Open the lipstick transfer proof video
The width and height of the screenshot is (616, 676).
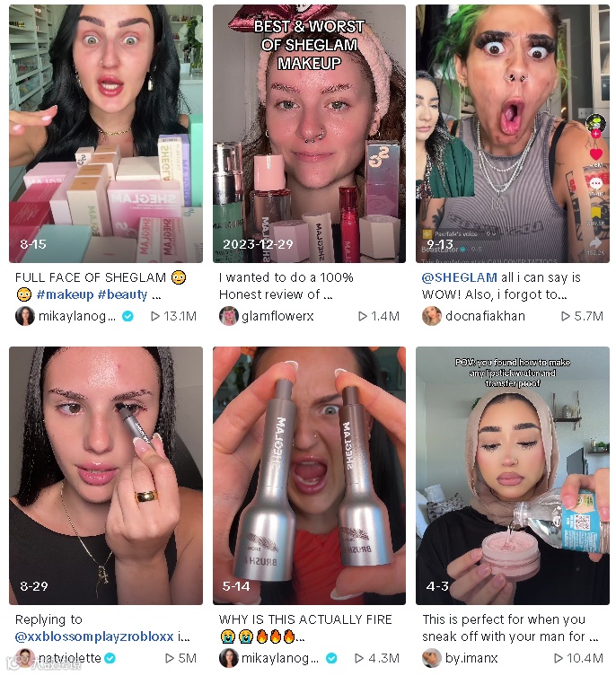tap(513, 476)
